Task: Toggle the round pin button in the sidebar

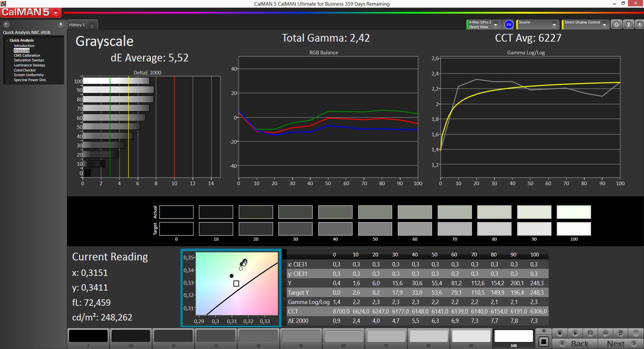Action: tap(6, 24)
